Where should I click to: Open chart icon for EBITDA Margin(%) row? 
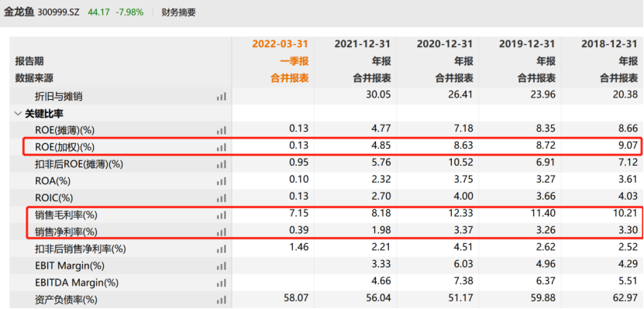(222, 283)
